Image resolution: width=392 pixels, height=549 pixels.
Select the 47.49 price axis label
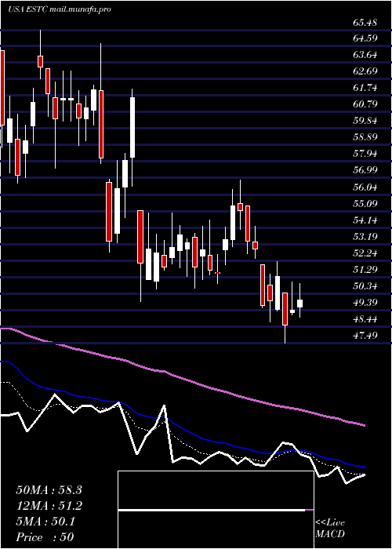365,336
